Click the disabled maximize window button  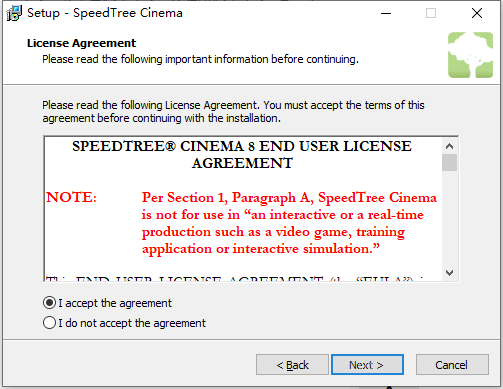pyautogui.click(x=431, y=13)
